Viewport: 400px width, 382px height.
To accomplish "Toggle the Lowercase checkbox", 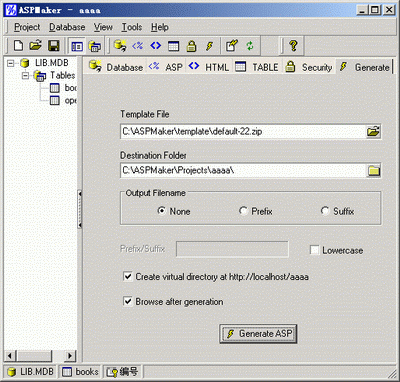I will [314, 250].
